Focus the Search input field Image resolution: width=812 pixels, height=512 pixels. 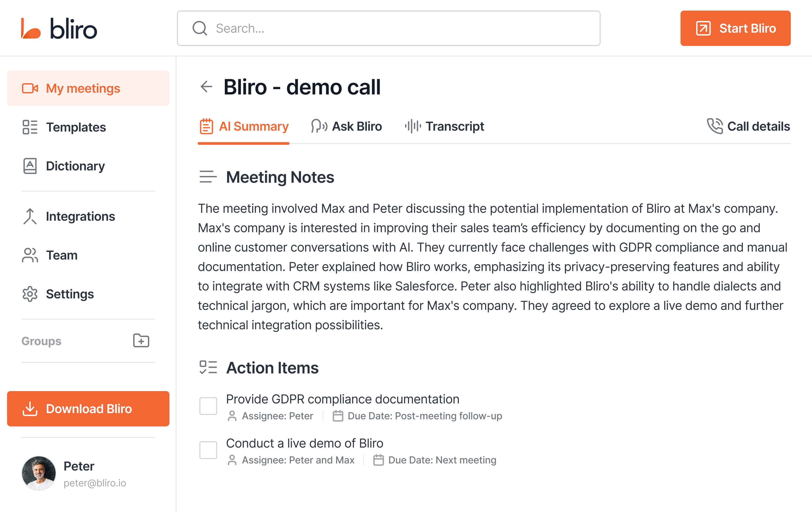click(388, 28)
